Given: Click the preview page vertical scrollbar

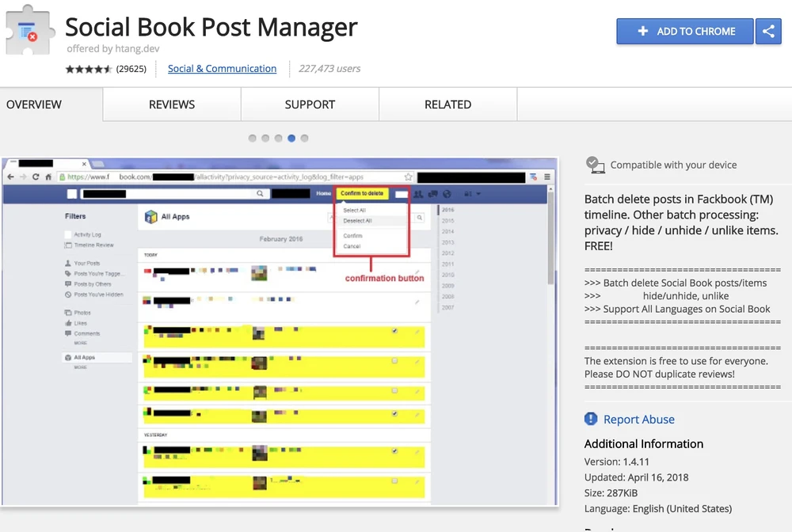Looking at the screenshot, I should coord(550,237).
